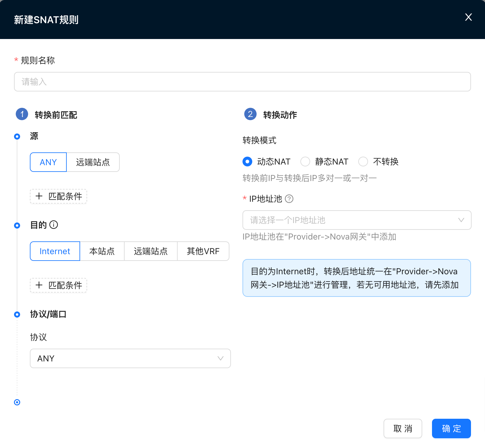This screenshot has height=448, width=485.
Task: Click the plus icon in destination 匹配条件
Action: point(39,285)
